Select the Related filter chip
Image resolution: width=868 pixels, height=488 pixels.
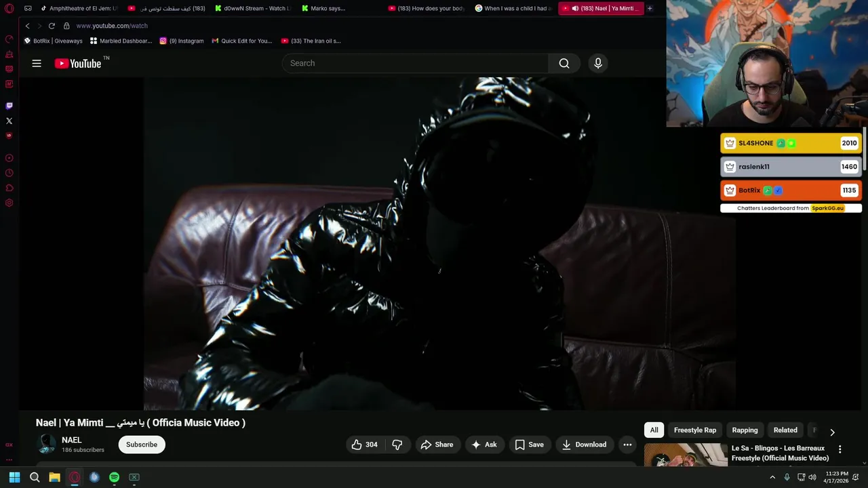pyautogui.click(x=785, y=430)
